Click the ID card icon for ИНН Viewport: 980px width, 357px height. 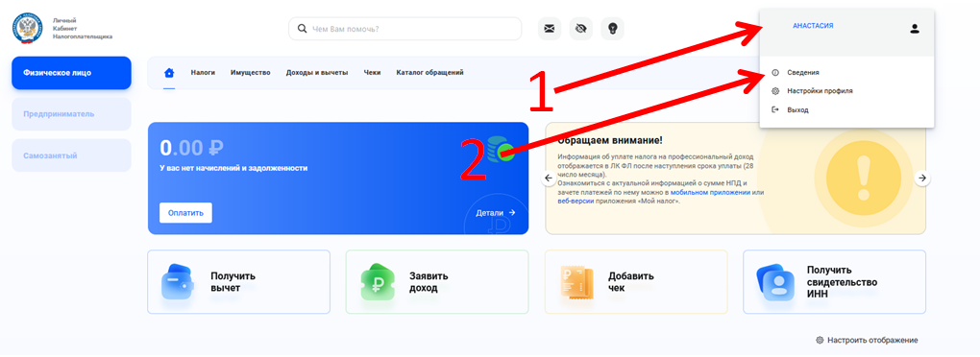pyautogui.click(x=774, y=281)
